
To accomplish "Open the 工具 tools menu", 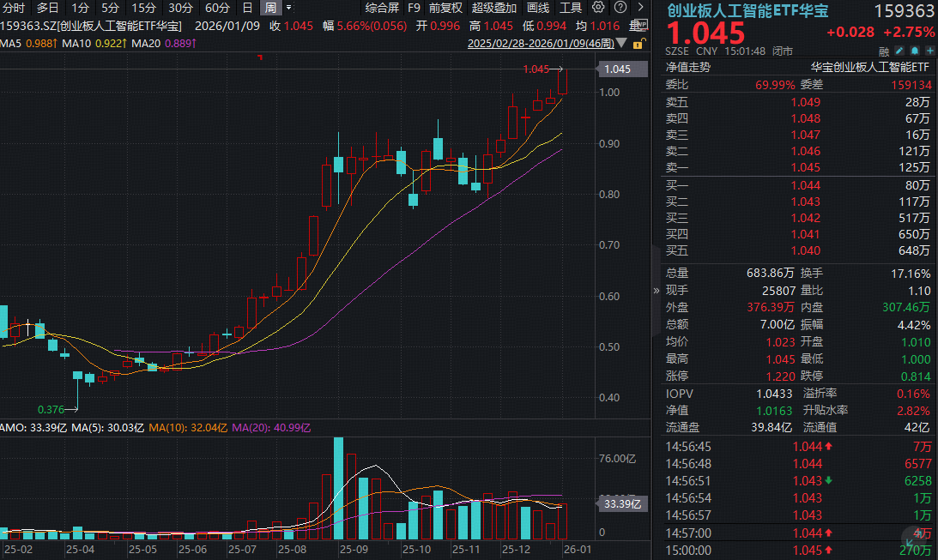I will click(x=571, y=8).
